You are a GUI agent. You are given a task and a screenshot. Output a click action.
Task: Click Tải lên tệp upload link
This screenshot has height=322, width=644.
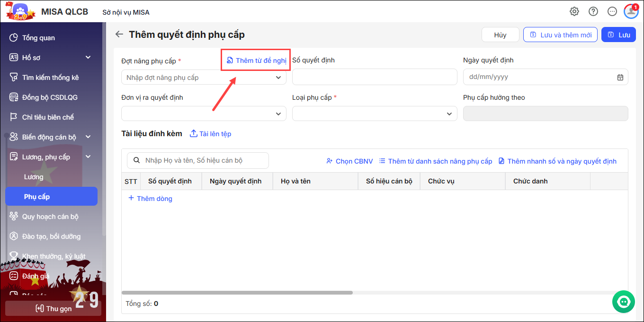pos(211,134)
